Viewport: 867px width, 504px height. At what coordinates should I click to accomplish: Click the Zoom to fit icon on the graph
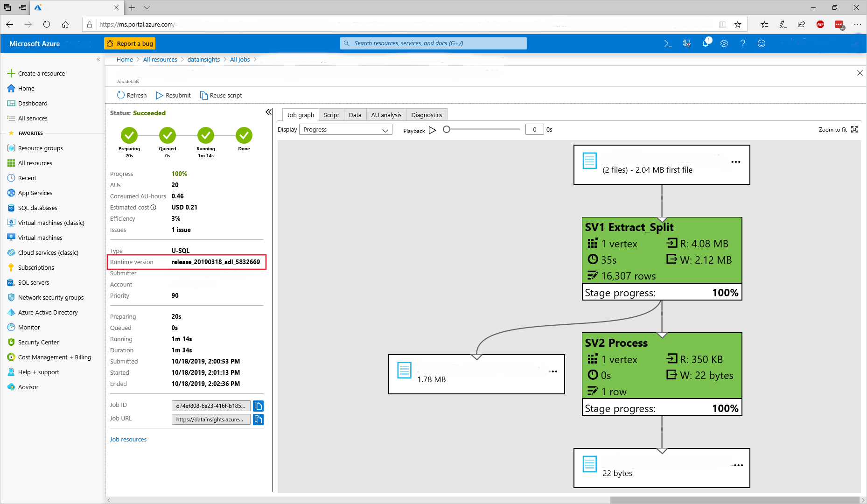coord(854,129)
